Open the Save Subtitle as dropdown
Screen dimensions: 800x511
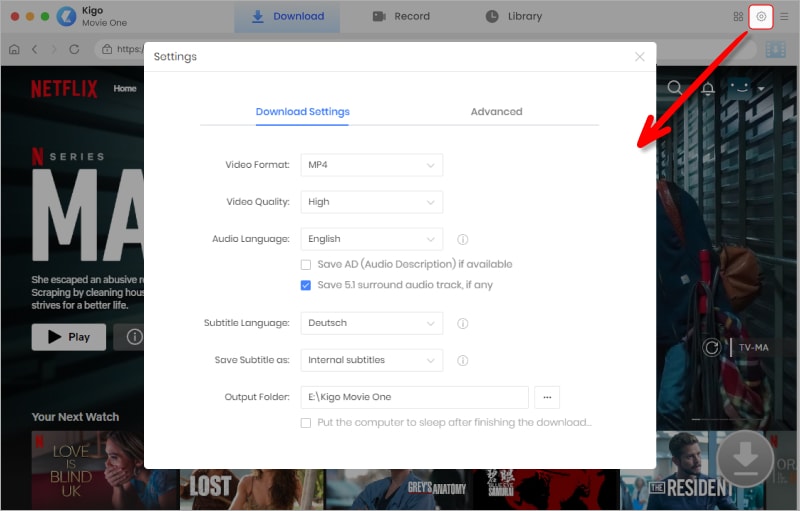click(372, 360)
